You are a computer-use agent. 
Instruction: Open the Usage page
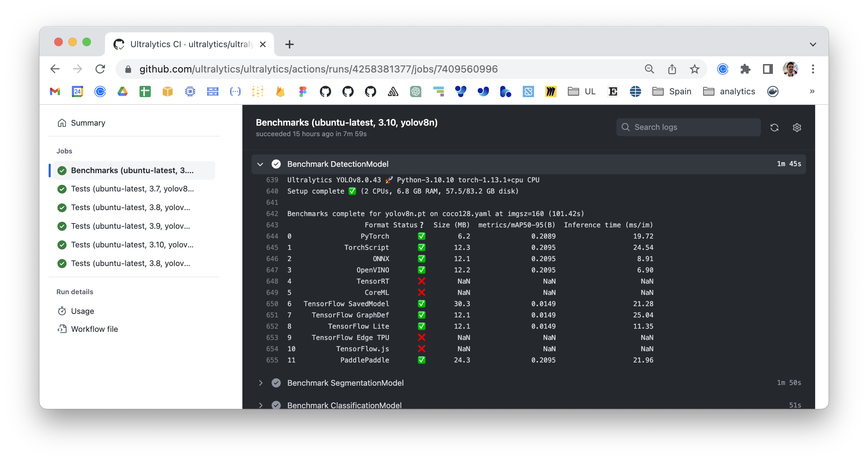point(82,311)
